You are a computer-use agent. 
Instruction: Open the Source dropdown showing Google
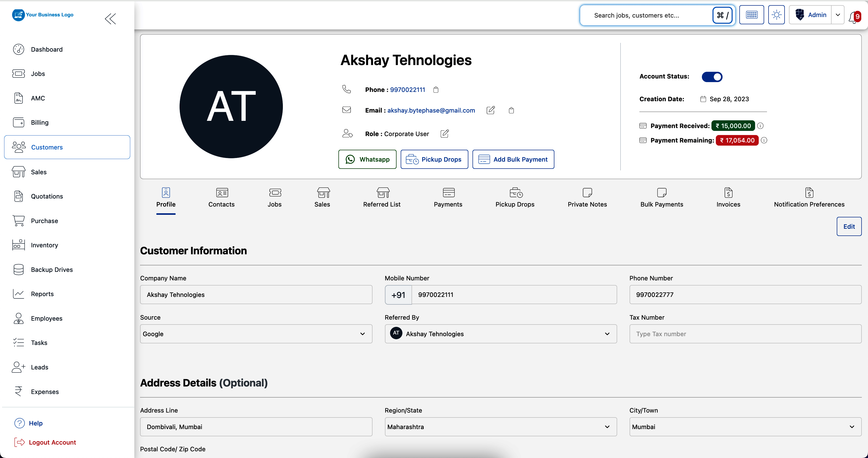(x=256, y=334)
